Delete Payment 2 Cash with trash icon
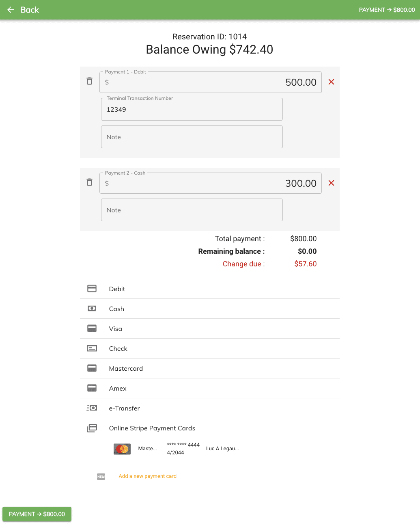The image size is (420, 525). pyautogui.click(x=90, y=182)
